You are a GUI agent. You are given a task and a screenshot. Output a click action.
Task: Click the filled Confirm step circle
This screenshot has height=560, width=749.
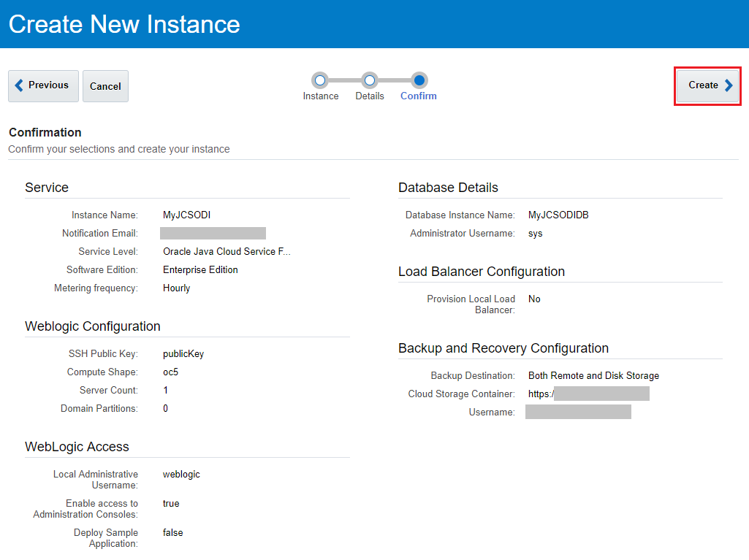[x=419, y=80]
